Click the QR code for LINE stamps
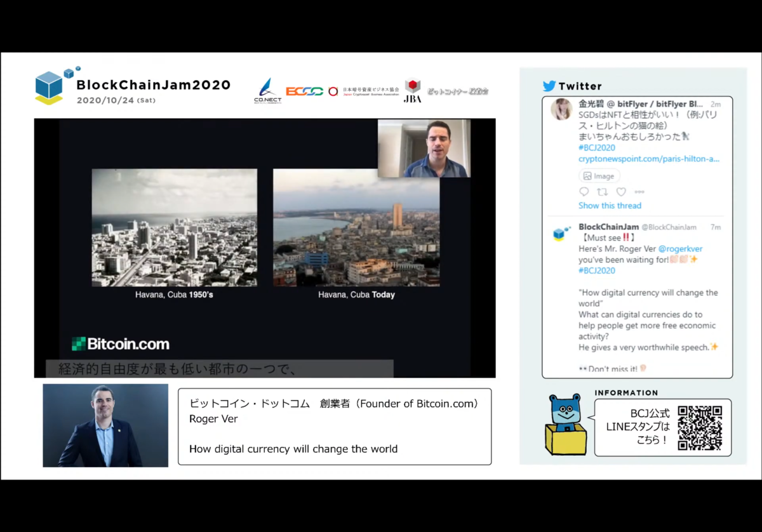Viewport: 762px width, 532px height. click(700, 428)
